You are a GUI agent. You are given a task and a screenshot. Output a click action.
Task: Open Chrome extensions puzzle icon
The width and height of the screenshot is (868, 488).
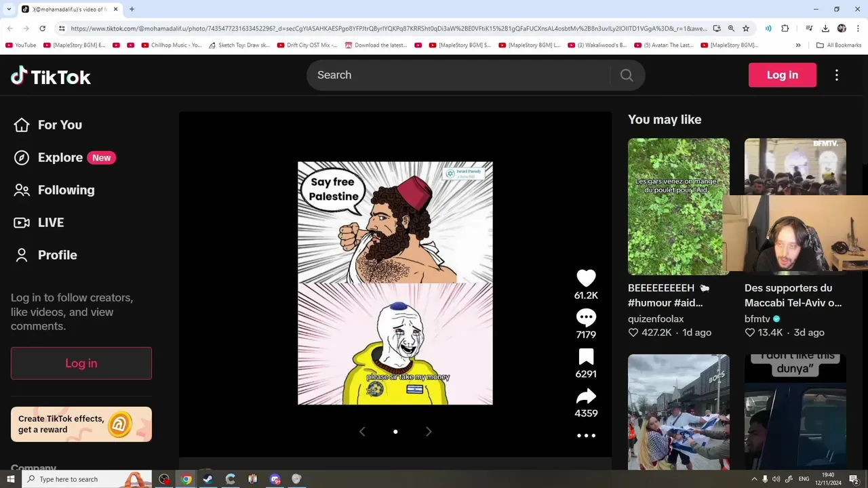point(785,28)
